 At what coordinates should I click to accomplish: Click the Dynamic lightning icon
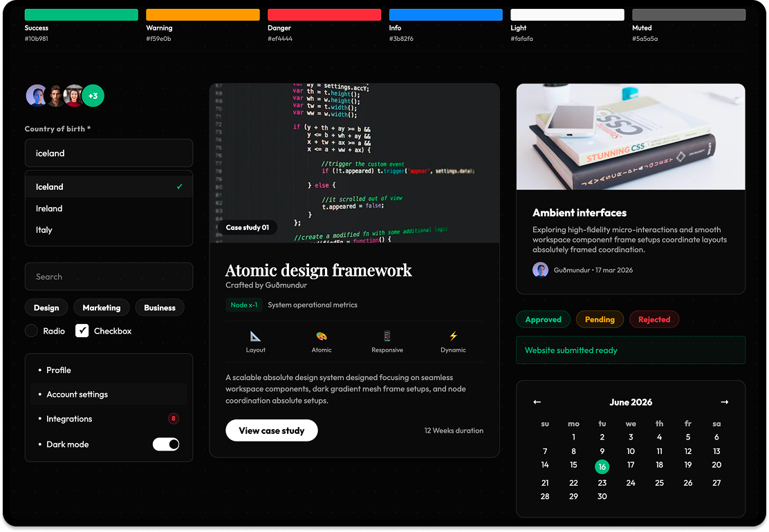pyautogui.click(x=452, y=337)
